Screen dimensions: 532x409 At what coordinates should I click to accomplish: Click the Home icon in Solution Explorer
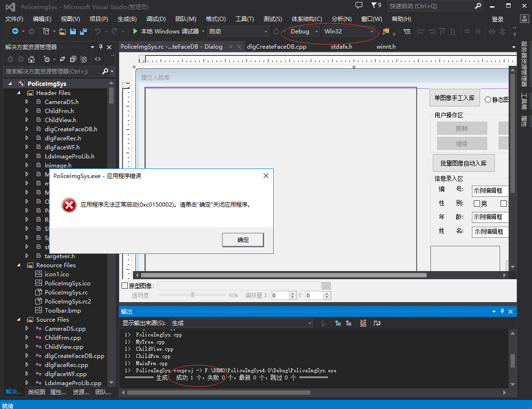31,60
